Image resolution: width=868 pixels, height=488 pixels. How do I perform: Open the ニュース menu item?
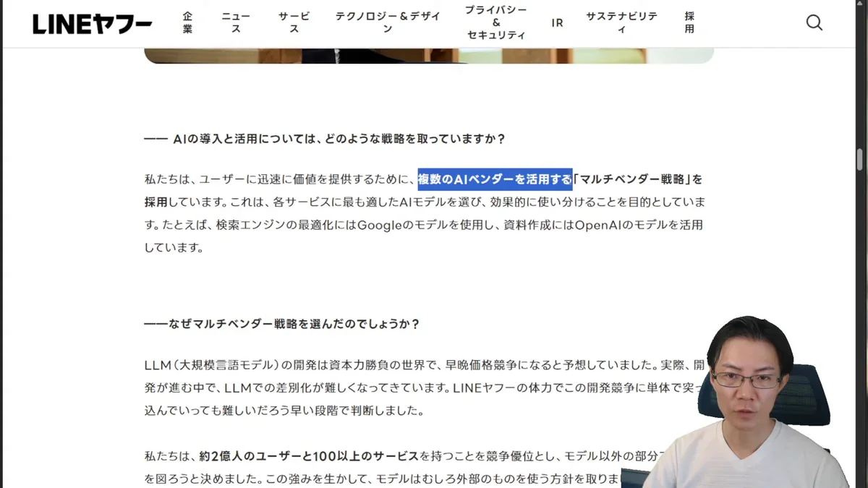coord(236,22)
